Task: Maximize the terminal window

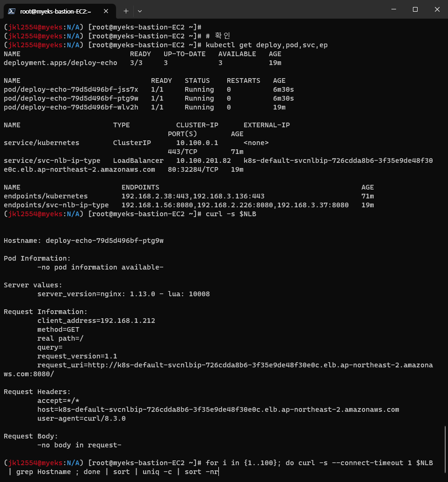Action: tap(415, 9)
